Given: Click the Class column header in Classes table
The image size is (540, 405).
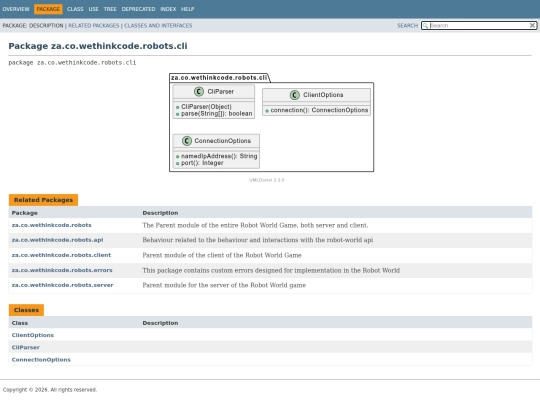Looking at the screenshot, I should click(x=20, y=323).
